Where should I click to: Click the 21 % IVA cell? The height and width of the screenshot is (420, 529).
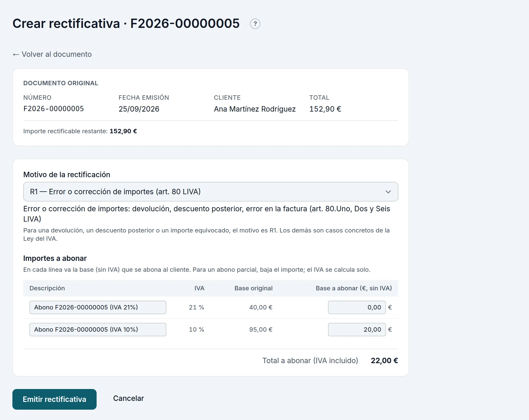coord(197,307)
